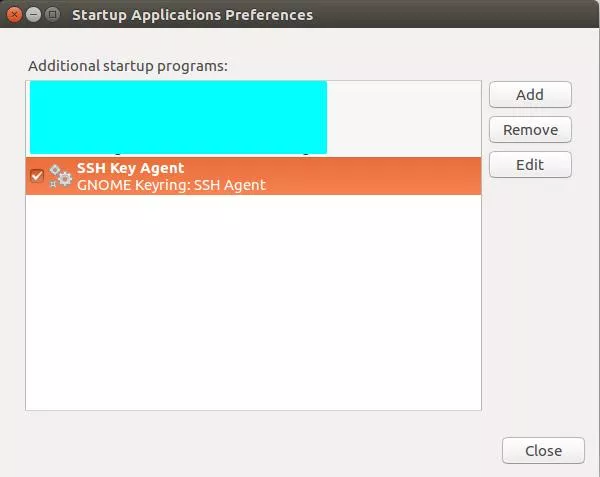Uncheck the SSH Key Agent checkbox
The width and height of the screenshot is (600, 477).
[x=37, y=176]
